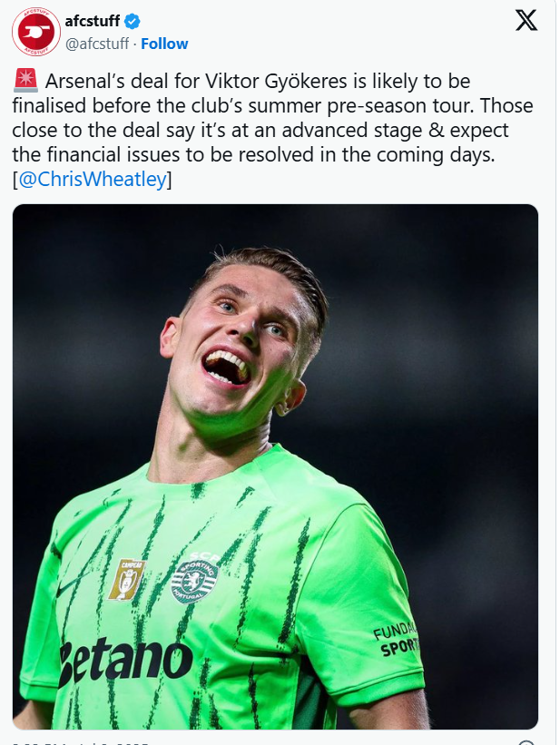Click the Sporting crest on the shirt
This screenshot has width=560, height=745.
click(194, 580)
